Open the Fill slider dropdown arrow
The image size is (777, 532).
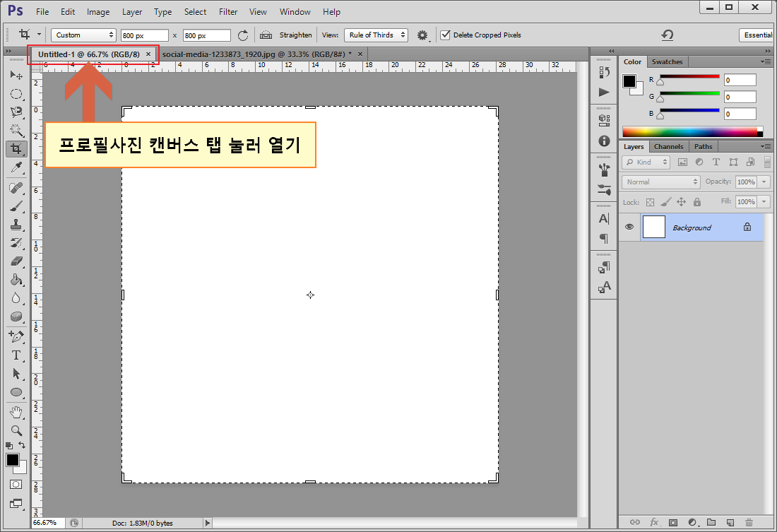[x=764, y=202]
